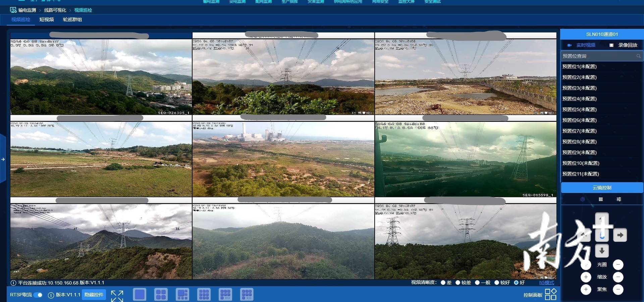Select video clarity 一般
644x302 pixels.
pyautogui.click(x=477, y=283)
